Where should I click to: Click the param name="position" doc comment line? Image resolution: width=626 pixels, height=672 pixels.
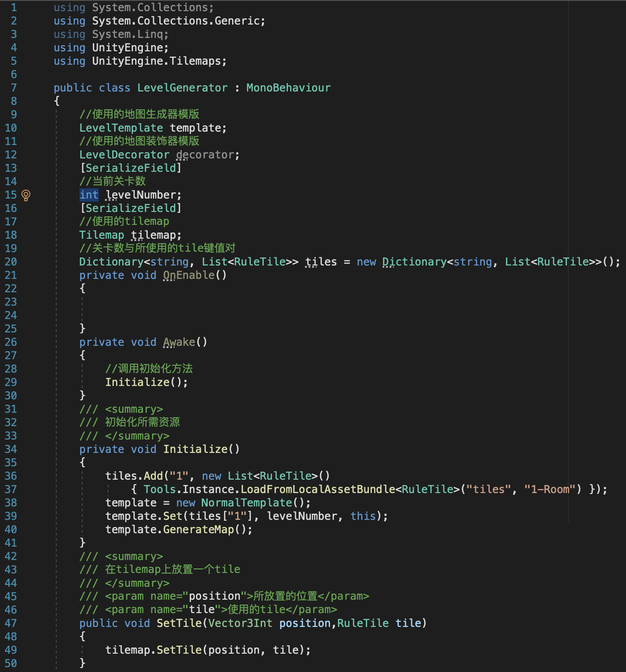(x=224, y=597)
